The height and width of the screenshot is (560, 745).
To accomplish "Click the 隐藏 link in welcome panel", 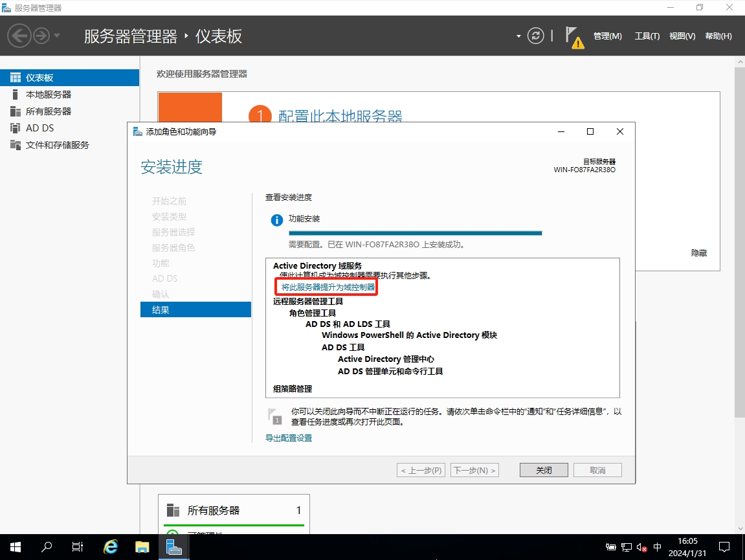I will [698, 253].
